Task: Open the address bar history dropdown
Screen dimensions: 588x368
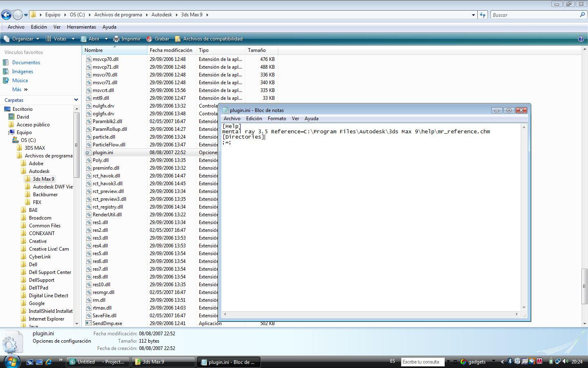Action: 473,15
